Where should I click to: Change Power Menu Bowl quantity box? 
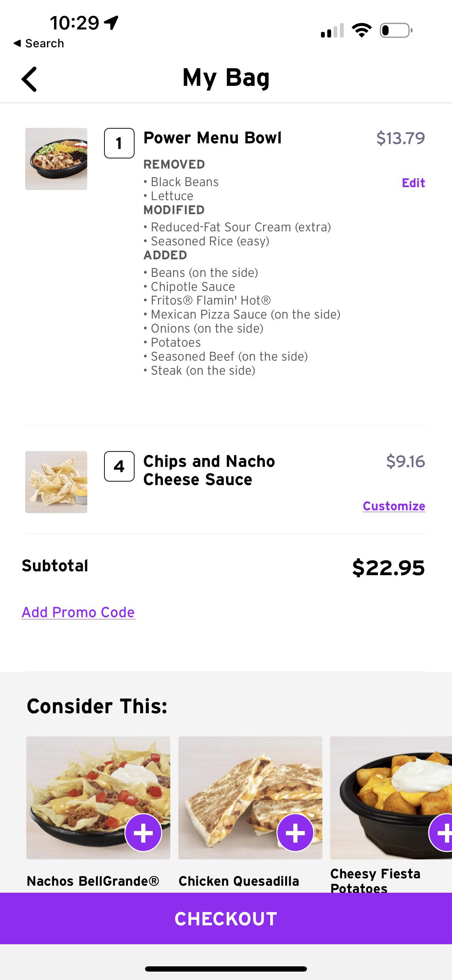(119, 143)
